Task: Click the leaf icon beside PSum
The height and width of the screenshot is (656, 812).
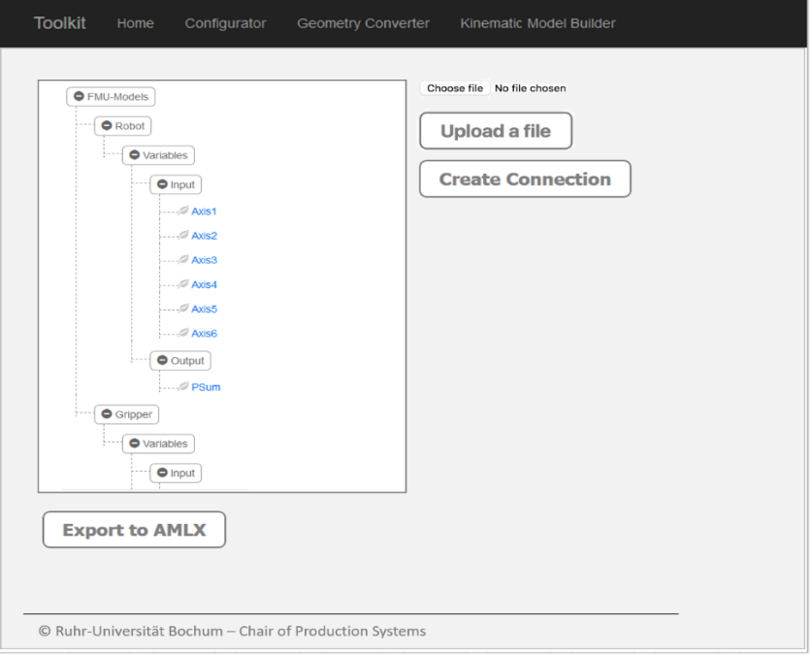Action: pyautogui.click(x=182, y=387)
